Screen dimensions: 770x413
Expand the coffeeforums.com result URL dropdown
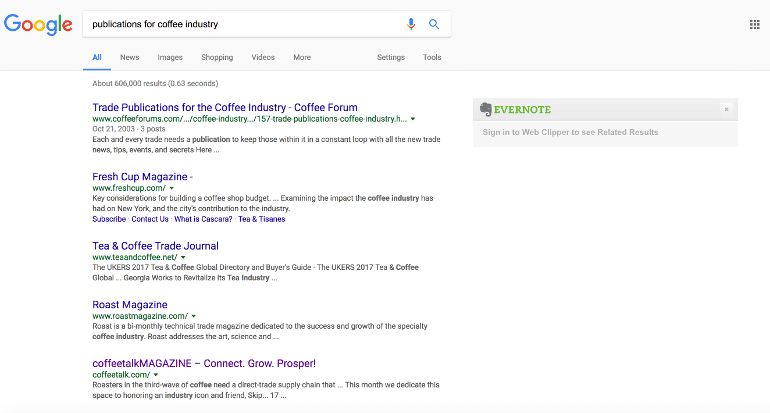tap(413, 119)
